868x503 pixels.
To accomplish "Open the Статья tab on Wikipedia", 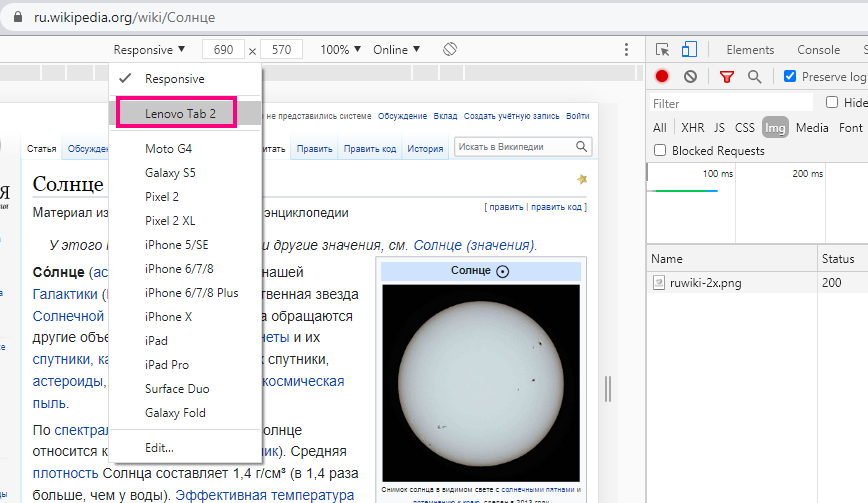I will coord(42,149).
